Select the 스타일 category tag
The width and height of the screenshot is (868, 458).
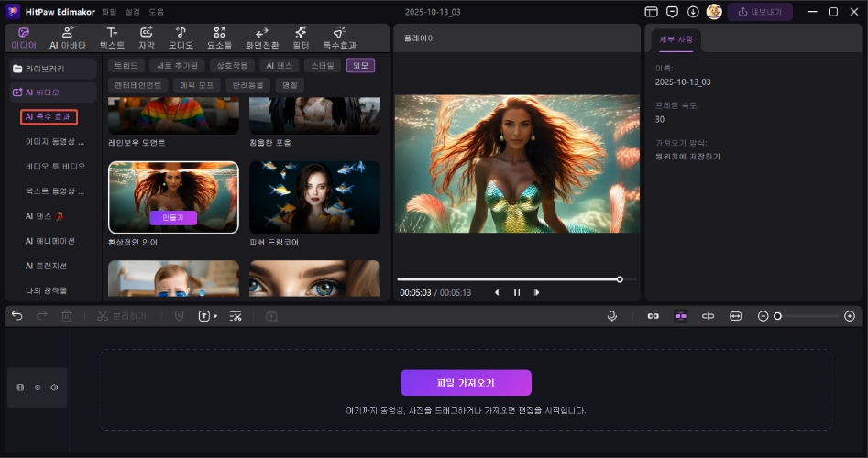[x=323, y=65]
